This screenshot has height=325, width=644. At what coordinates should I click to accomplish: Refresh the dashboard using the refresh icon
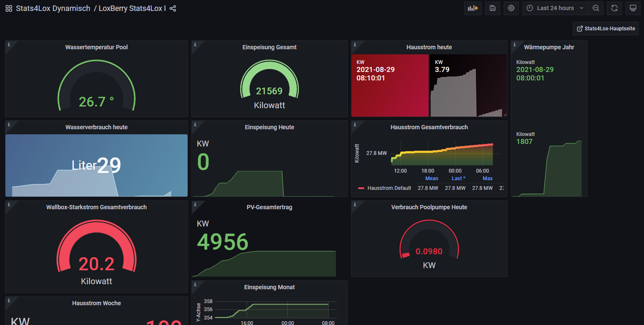click(614, 8)
